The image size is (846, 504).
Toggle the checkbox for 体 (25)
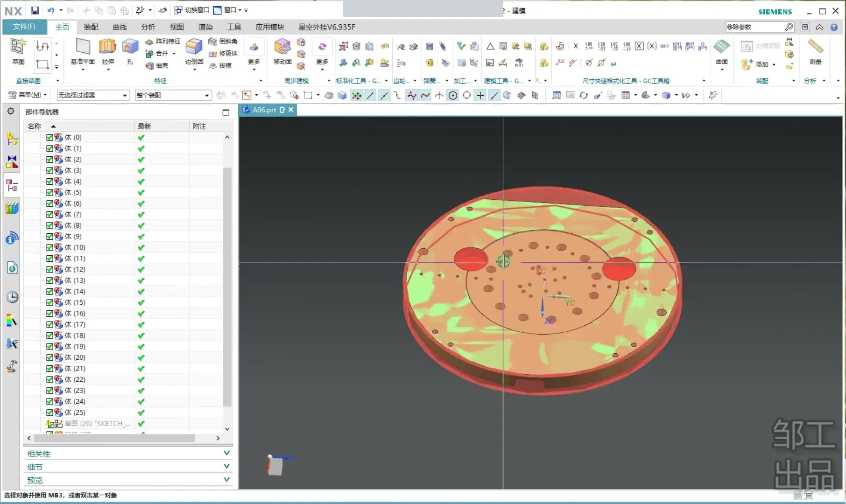(x=49, y=413)
